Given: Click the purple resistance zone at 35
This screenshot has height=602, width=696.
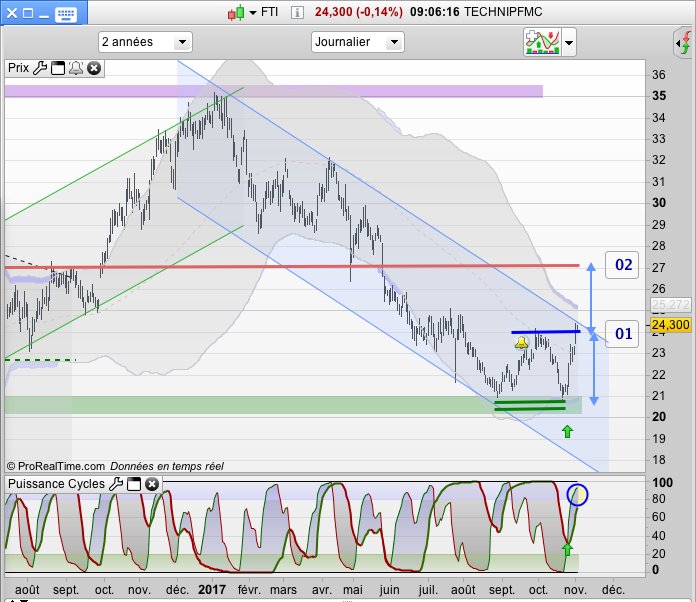Looking at the screenshot, I should coord(273,91).
